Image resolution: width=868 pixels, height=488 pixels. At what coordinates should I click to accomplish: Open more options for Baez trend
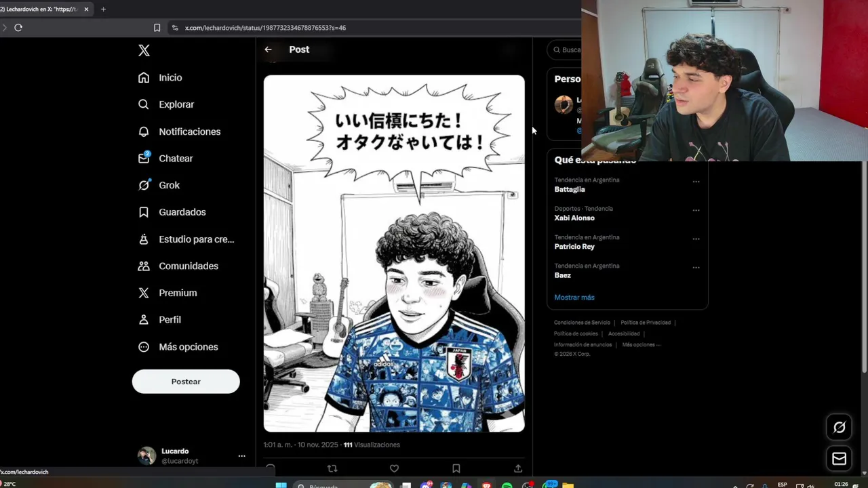click(x=696, y=267)
